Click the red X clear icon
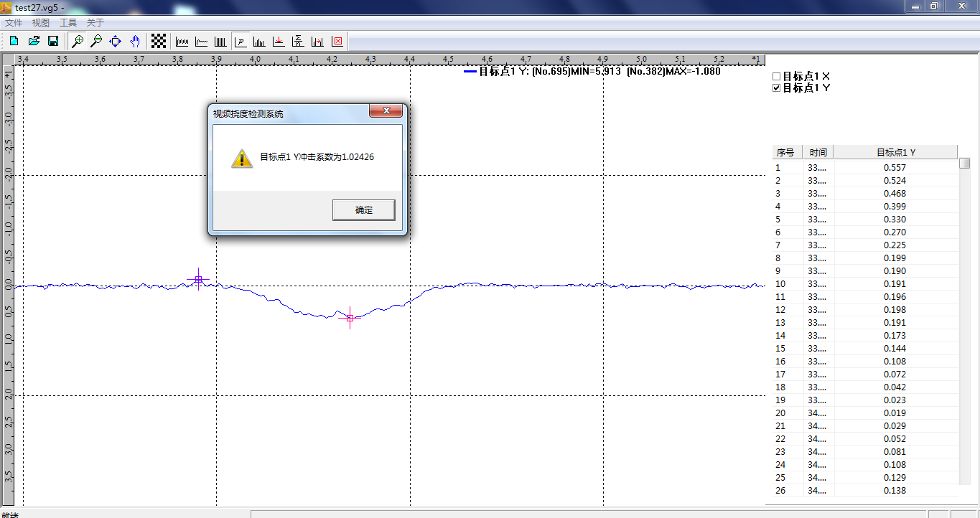 337,41
